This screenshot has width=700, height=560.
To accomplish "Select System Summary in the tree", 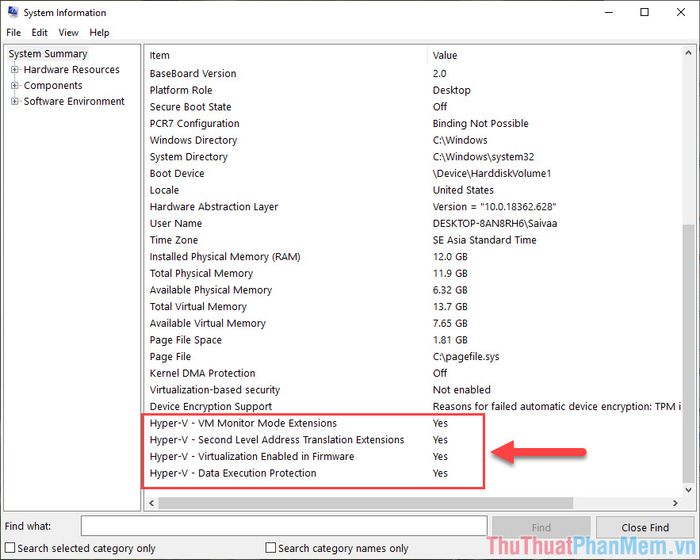I will click(48, 54).
